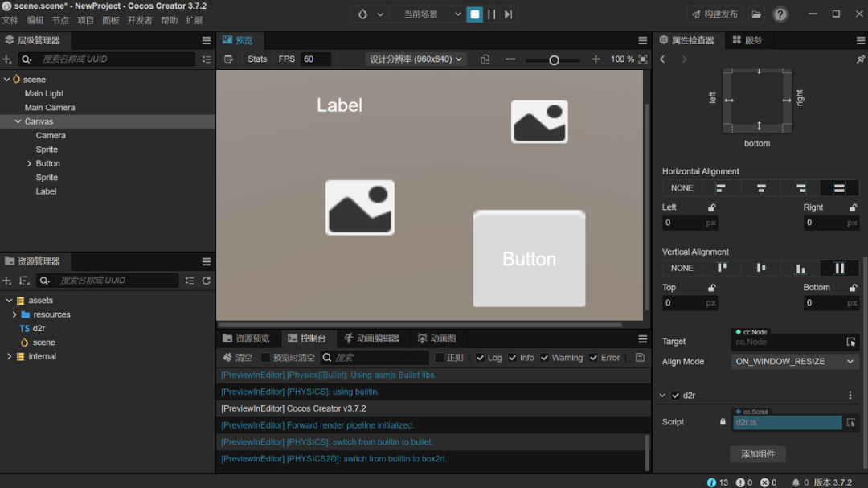This screenshot has width=868, height=488.
Task: Toggle 预览时清空 checkbox
Action: point(265,358)
